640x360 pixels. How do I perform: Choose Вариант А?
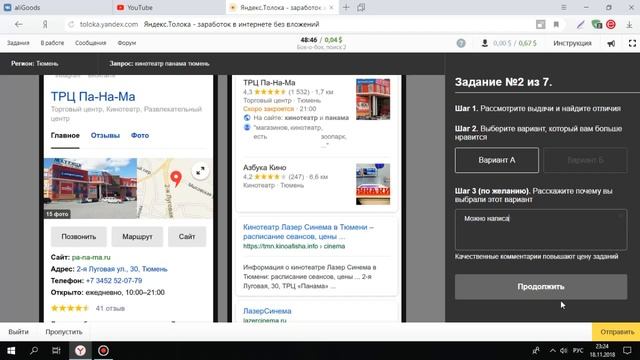click(x=497, y=160)
